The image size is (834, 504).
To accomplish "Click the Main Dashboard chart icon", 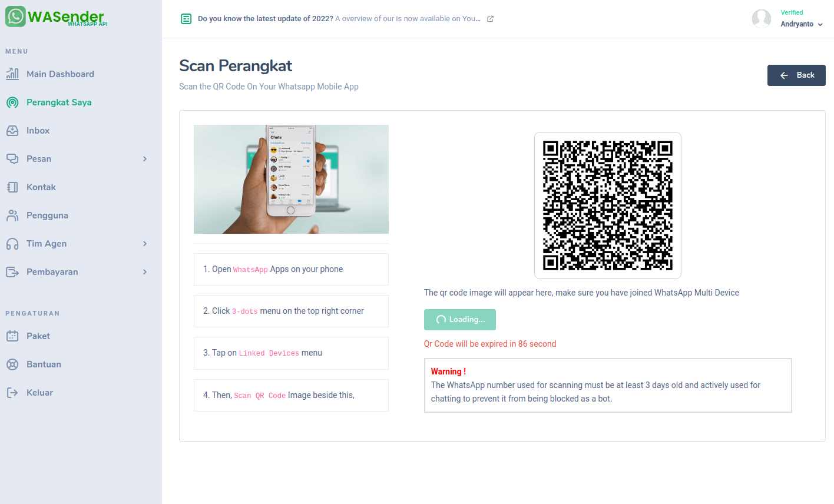I will tap(12, 74).
